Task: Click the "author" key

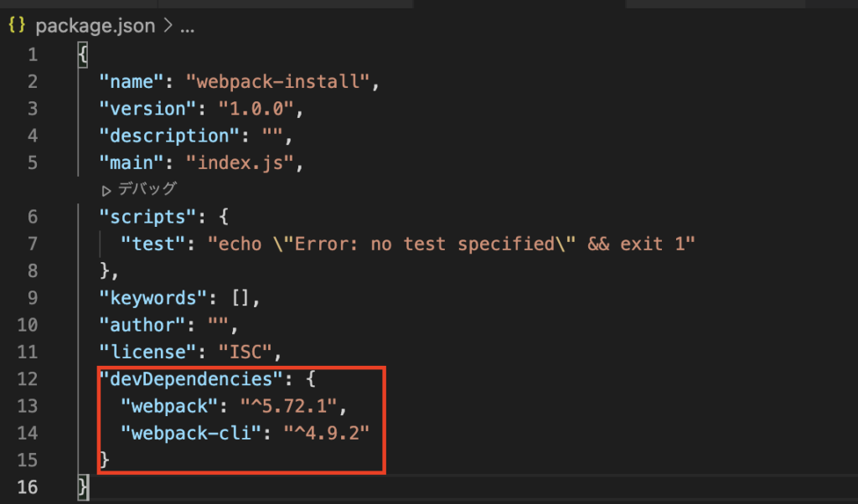Action: pos(142,326)
